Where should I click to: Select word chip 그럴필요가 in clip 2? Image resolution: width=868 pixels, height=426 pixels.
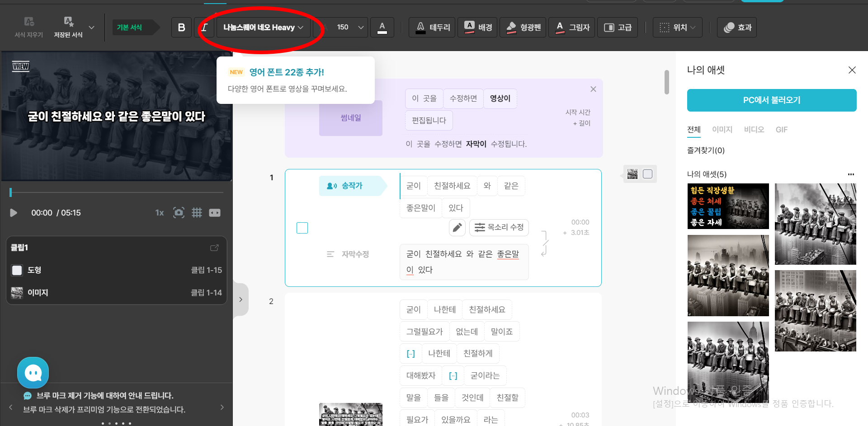[x=425, y=332]
